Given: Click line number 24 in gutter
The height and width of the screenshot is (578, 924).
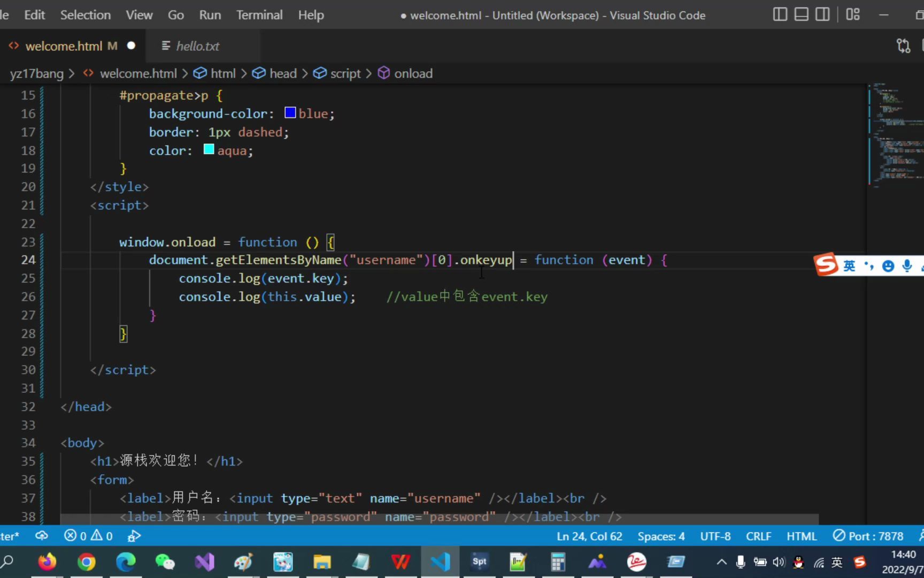Looking at the screenshot, I should click(x=28, y=260).
